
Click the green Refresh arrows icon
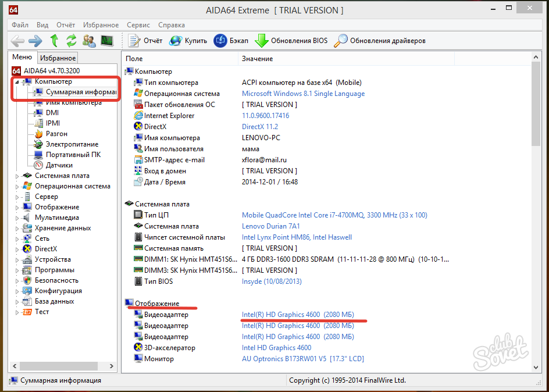(72, 41)
